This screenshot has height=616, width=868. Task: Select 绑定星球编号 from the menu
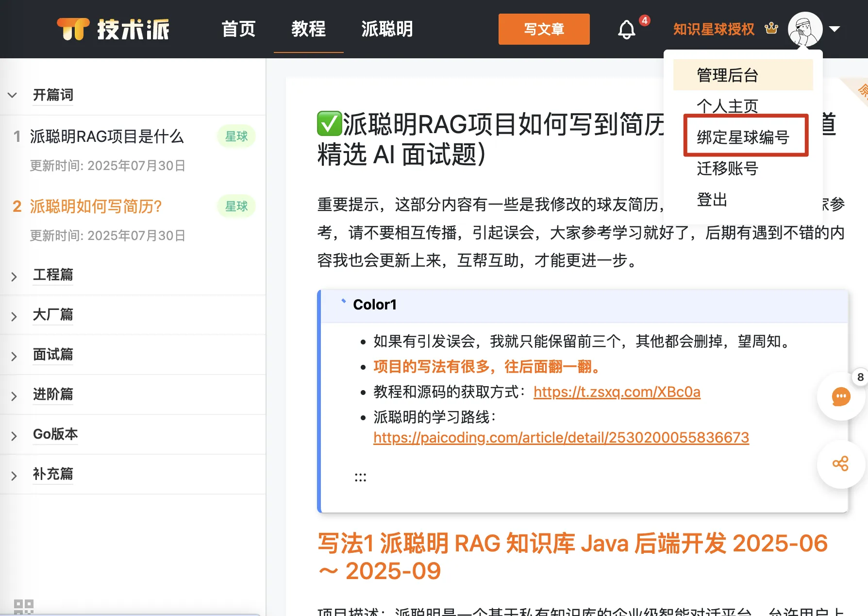743,137
